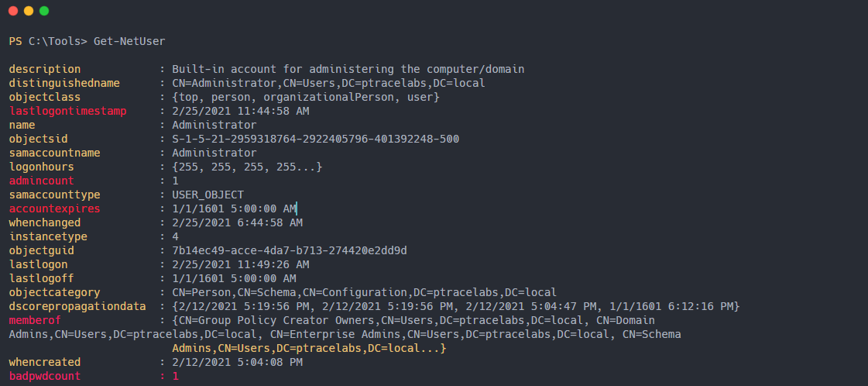868x386 pixels.
Task: Place cursor after accountexpires 5:00:00 AM
Action: [297, 209]
